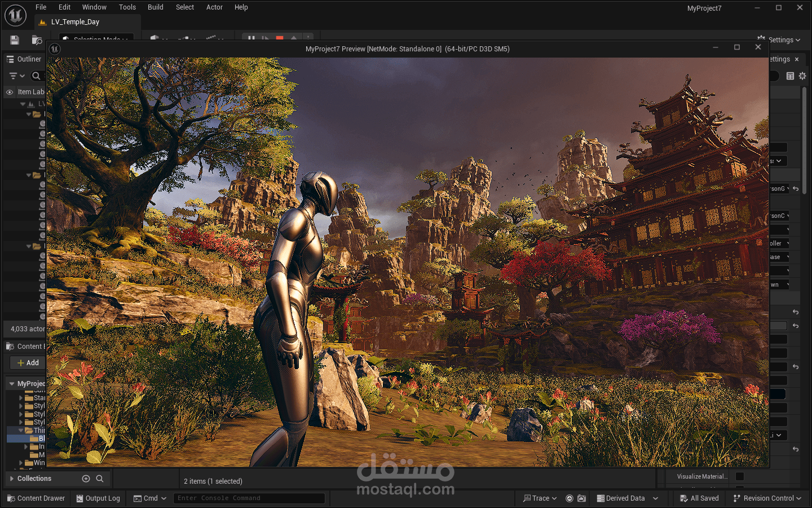Screen dimensions: 812x508
Task: Close the Settings panel tab with the X
Action: pos(797,59)
